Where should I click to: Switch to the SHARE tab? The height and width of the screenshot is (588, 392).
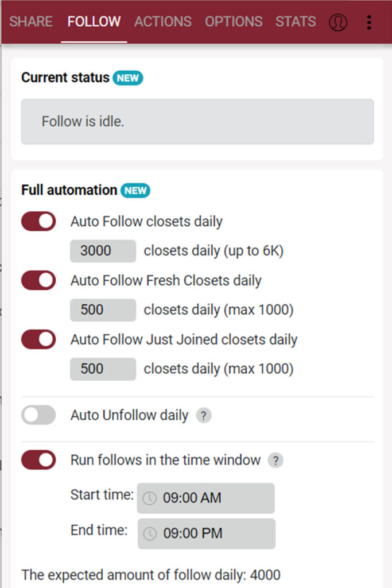(x=31, y=21)
